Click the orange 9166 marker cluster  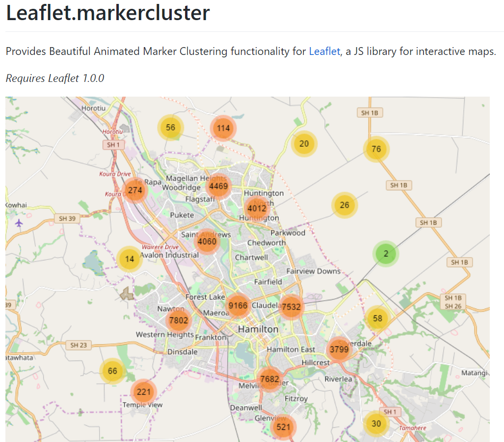coord(238,306)
